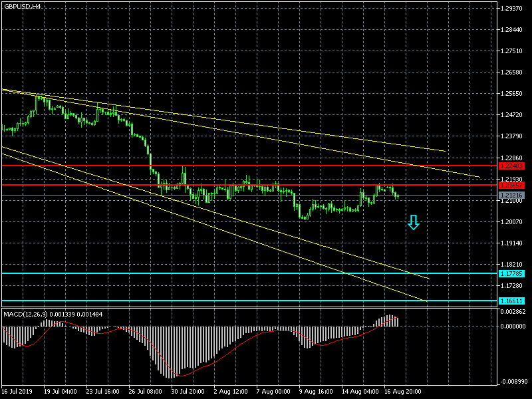The width and height of the screenshot is (532, 399).
Task: Click the 23 Jul 16:00 time label
Action: click(x=103, y=391)
